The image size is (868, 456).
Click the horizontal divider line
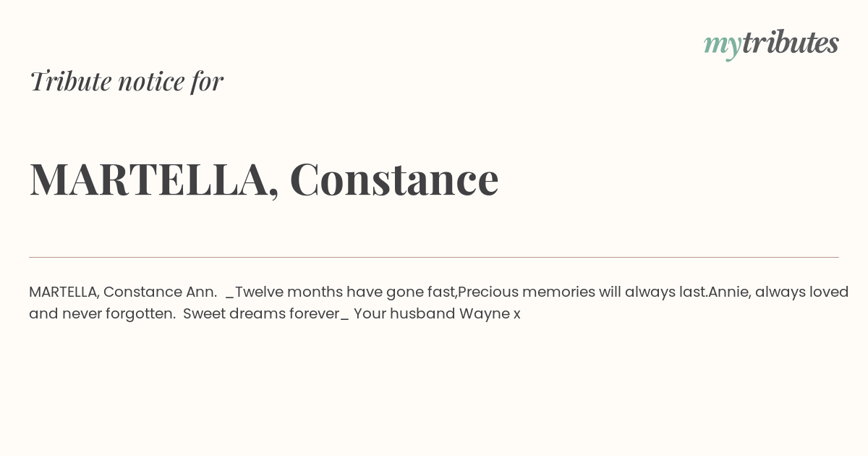[434, 257]
